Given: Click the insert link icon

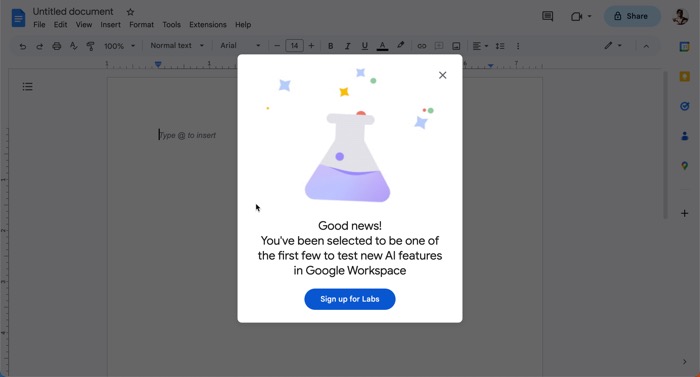Looking at the screenshot, I should (421, 46).
